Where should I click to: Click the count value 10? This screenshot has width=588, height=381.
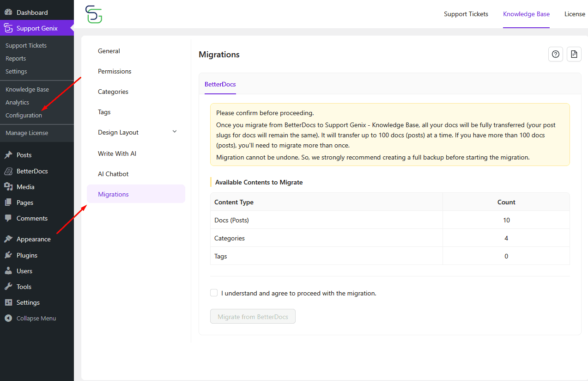coord(506,220)
